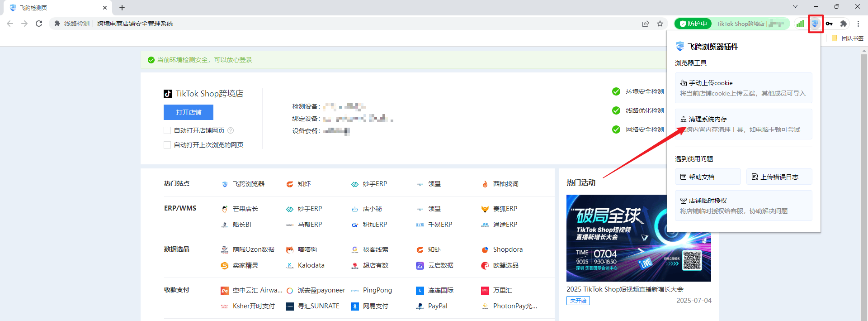Open the 团队书签 bookmarks folder
The image size is (868, 321).
(x=848, y=38)
